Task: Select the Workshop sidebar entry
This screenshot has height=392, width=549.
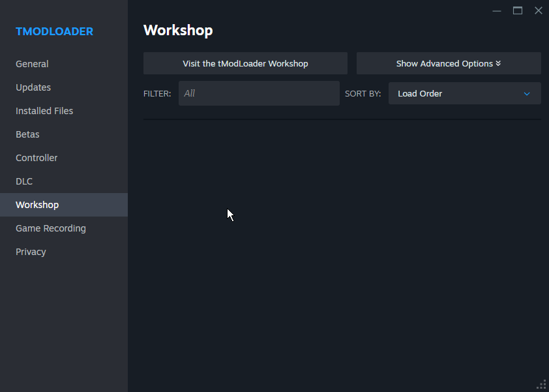Action: 64,205
